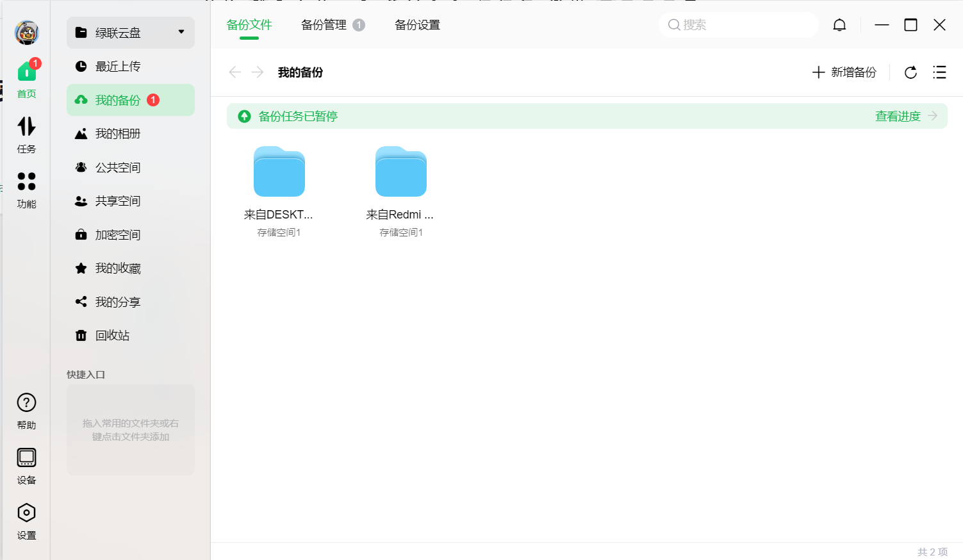
Task: Select 加密空间 in the sidebar
Action: [131, 235]
